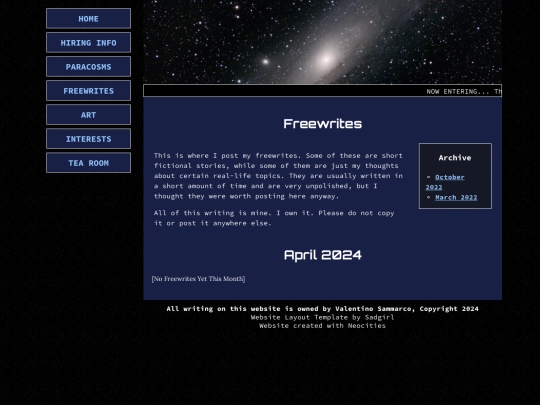Click "Website created with Neocities" text
Screen dimensions: 540x405
pos(322,325)
